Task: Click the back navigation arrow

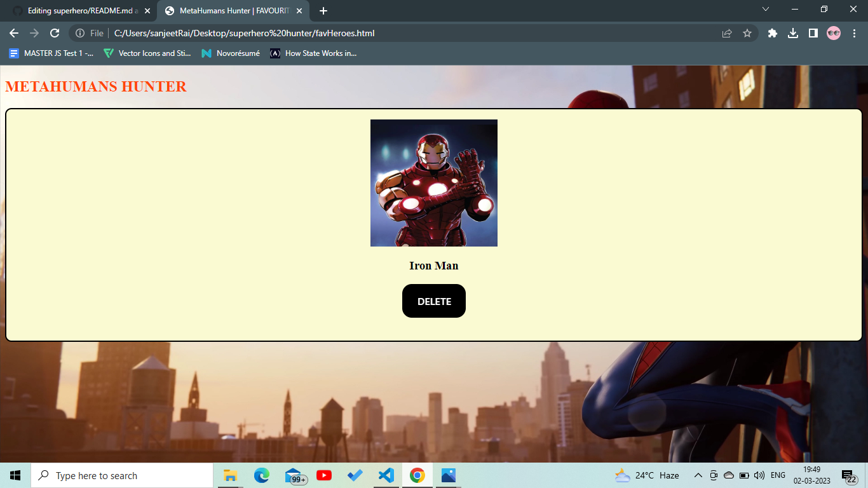Action: pyautogui.click(x=13, y=33)
